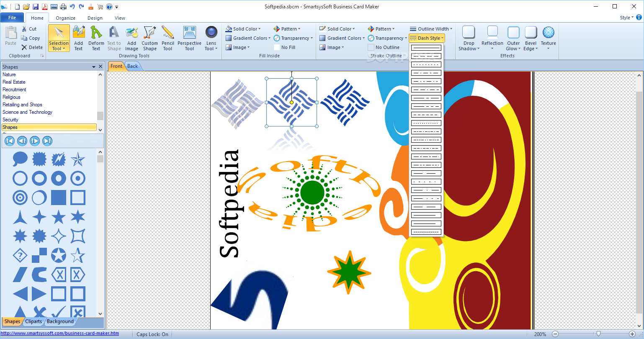Open help with the question mark icon

pos(109,6)
